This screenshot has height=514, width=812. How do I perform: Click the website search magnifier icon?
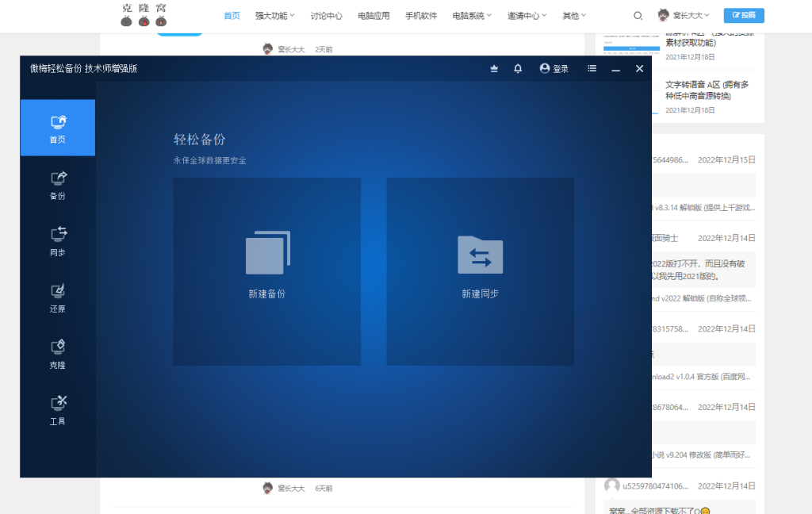coord(638,16)
